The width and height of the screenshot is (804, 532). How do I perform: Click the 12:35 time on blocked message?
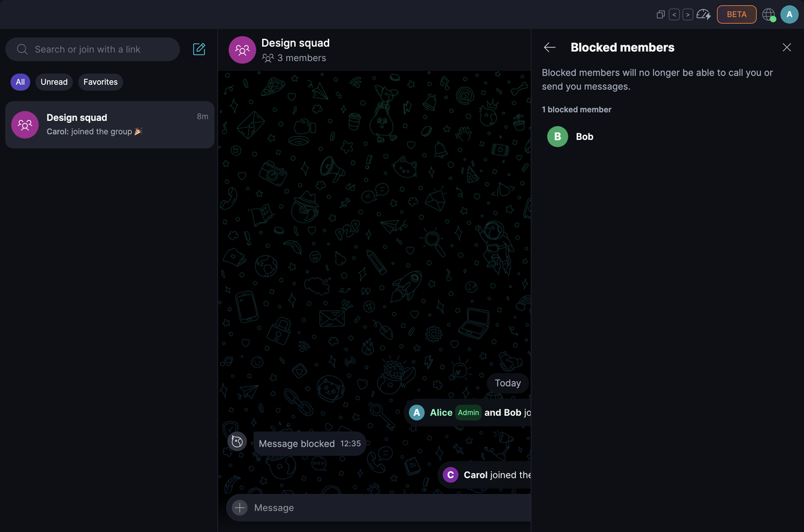click(x=350, y=444)
